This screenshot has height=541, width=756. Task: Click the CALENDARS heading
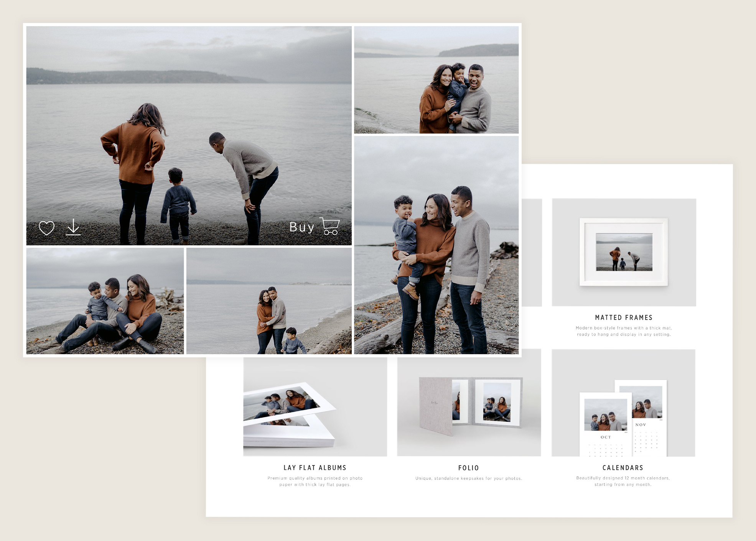pos(623,468)
